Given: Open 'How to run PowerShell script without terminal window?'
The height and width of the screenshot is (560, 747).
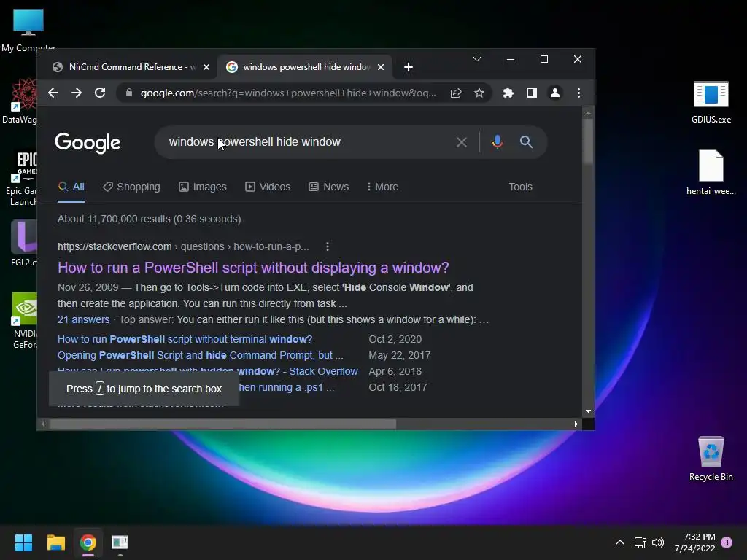Looking at the screenshot, I should 185,339.
